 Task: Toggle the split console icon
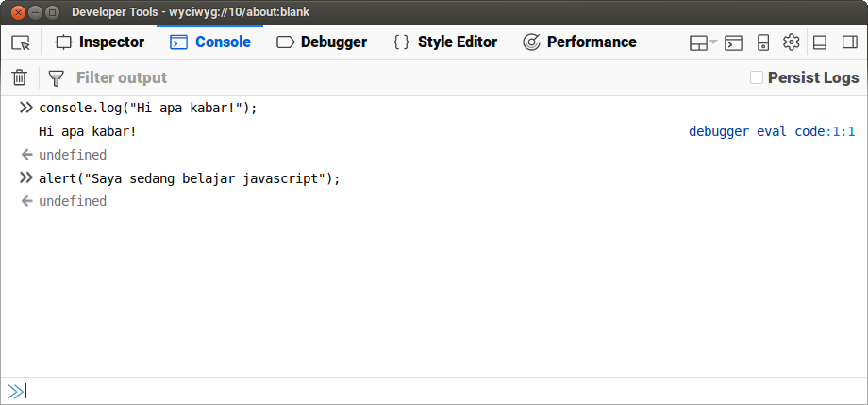pyautogui.click(x=733, y=42)
